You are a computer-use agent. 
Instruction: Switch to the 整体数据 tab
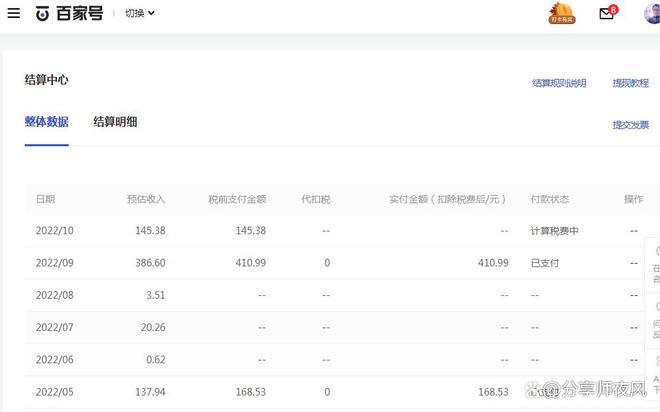(x=47, y=122)
